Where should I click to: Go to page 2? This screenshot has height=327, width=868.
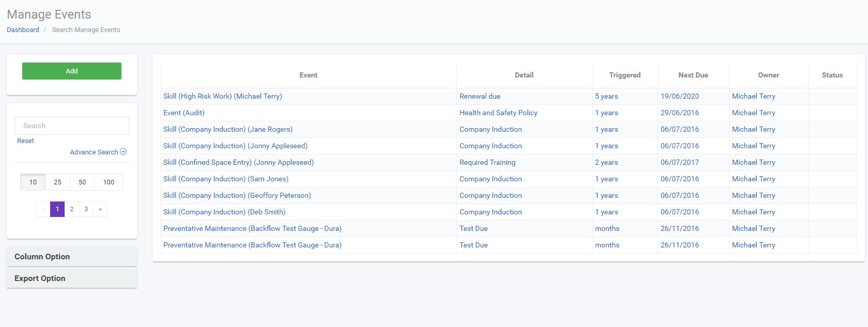click(72, 209)
